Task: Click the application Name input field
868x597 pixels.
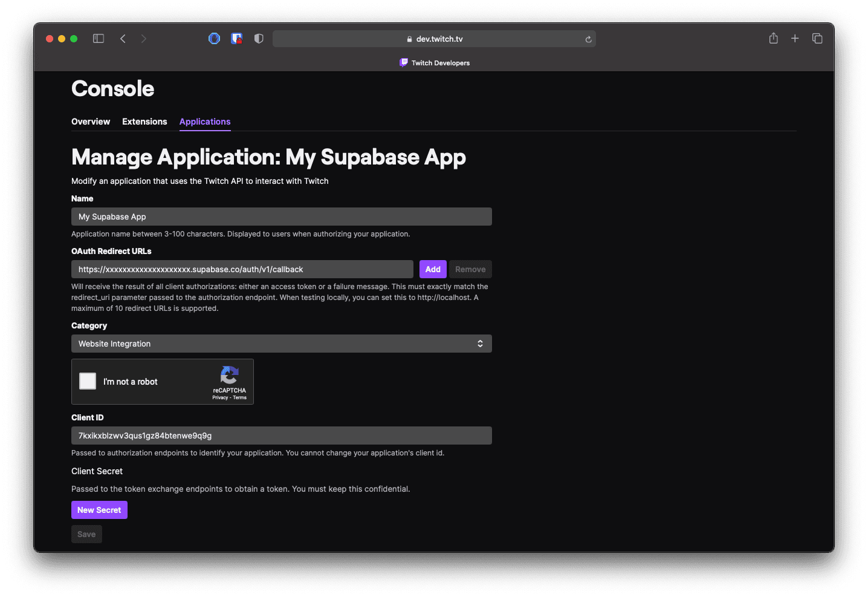Action: [x=281, y=217]
